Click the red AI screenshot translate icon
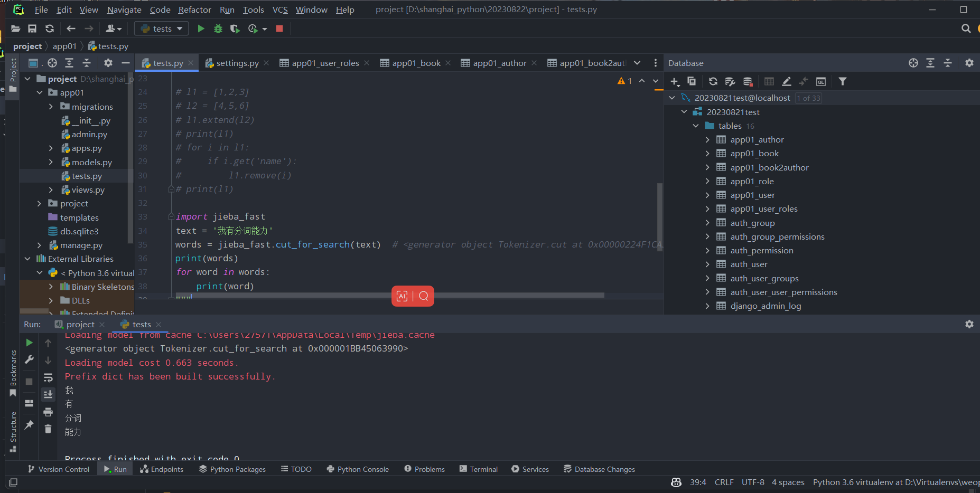This screenshot has width=980, height=493. coord(402,296)
